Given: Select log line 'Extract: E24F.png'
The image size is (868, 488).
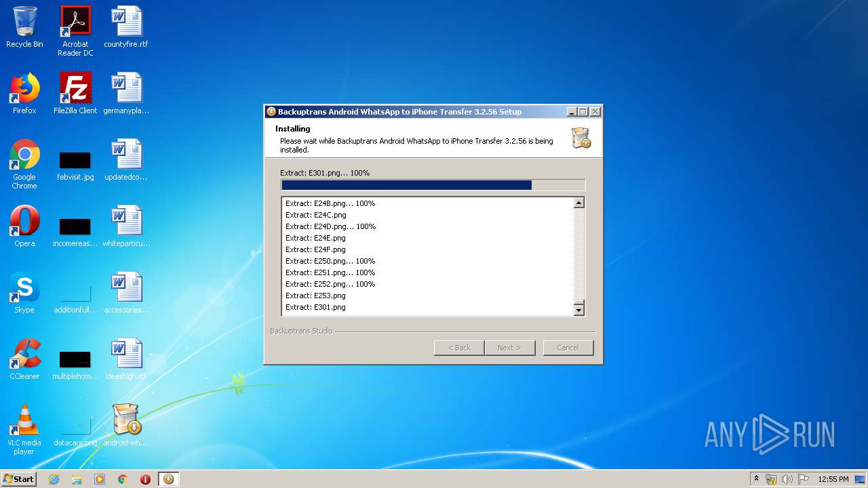Looking at the screenshot, I should click(315, 249).
